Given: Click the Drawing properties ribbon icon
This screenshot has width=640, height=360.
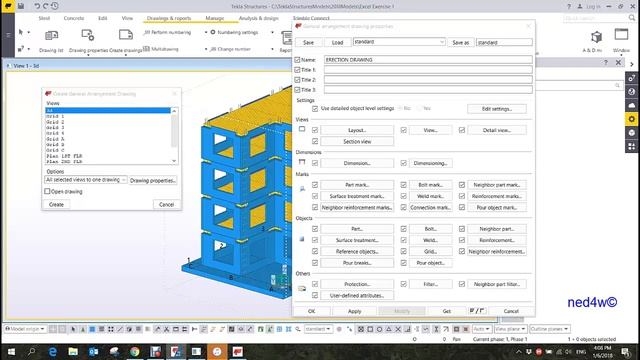Looking at the screenshot, I should point(88,36).
